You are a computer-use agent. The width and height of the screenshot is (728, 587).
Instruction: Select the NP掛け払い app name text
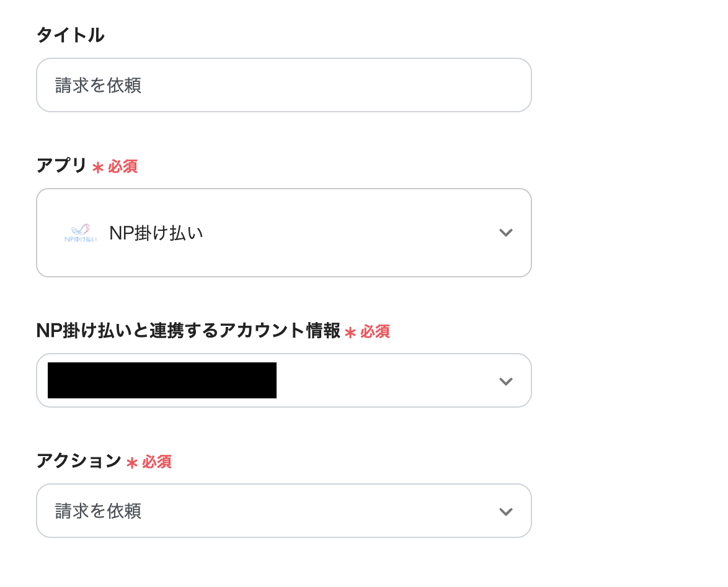point(156,233)
